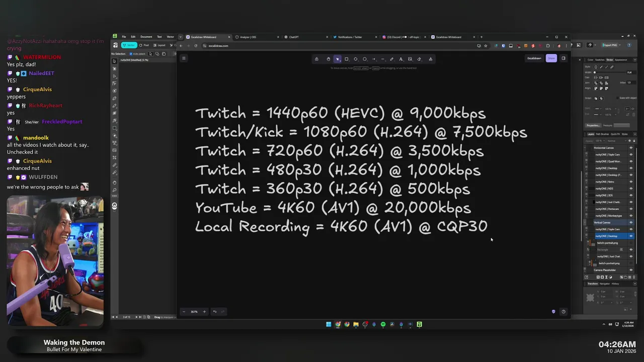Switch to the Pixel persona in Affinity

(x=145, y=45)
